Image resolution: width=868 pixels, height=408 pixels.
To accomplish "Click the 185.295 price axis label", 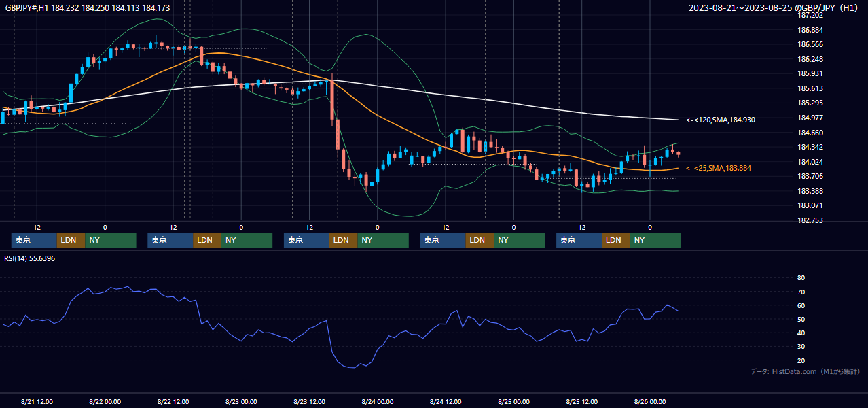I will point(810,103).
